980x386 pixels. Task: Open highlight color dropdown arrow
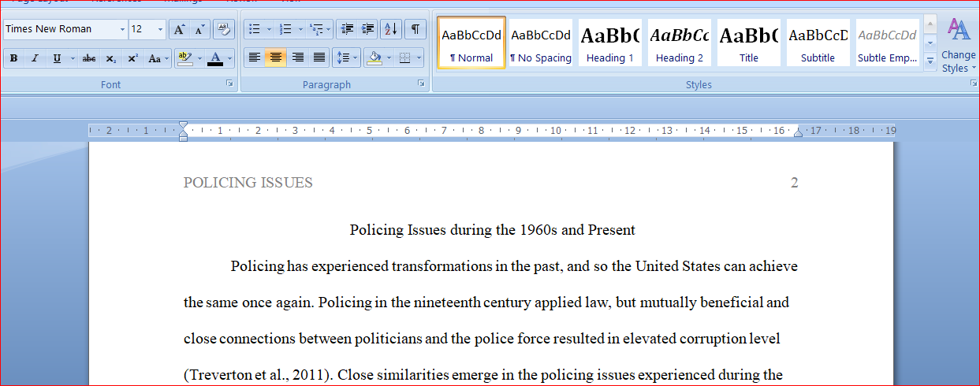click(199, 58)
